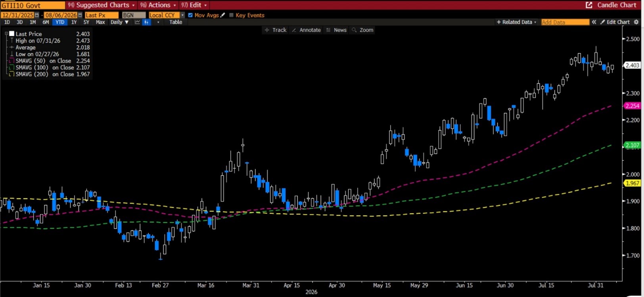Open the Daily periodicity dropdown
This screenshot has width=644, height=297.
click(x=119, y=22)
